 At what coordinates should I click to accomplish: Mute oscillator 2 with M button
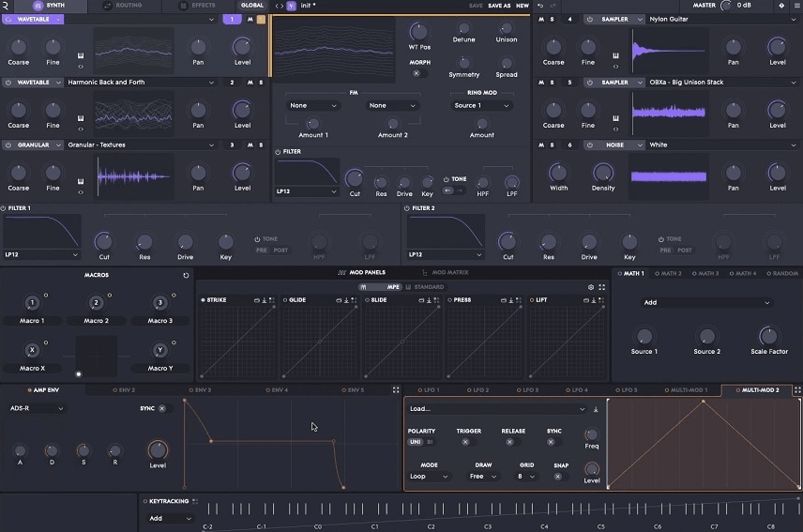tap(250, 82)
